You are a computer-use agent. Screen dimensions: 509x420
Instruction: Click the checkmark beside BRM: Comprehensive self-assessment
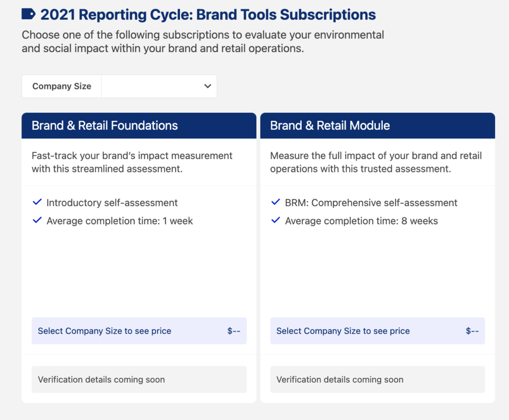pyautogui.click(x=275, y=202)
